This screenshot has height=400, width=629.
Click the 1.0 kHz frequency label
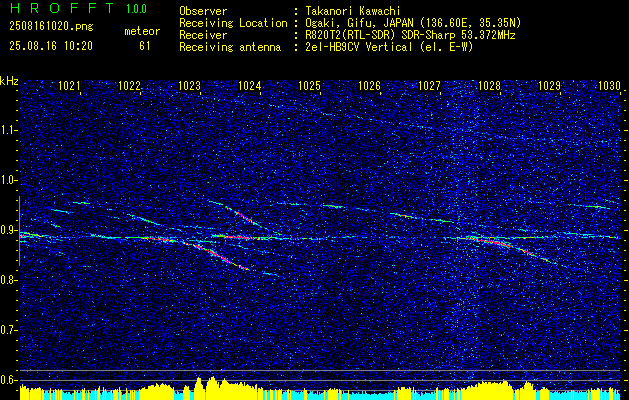[8, 181]
